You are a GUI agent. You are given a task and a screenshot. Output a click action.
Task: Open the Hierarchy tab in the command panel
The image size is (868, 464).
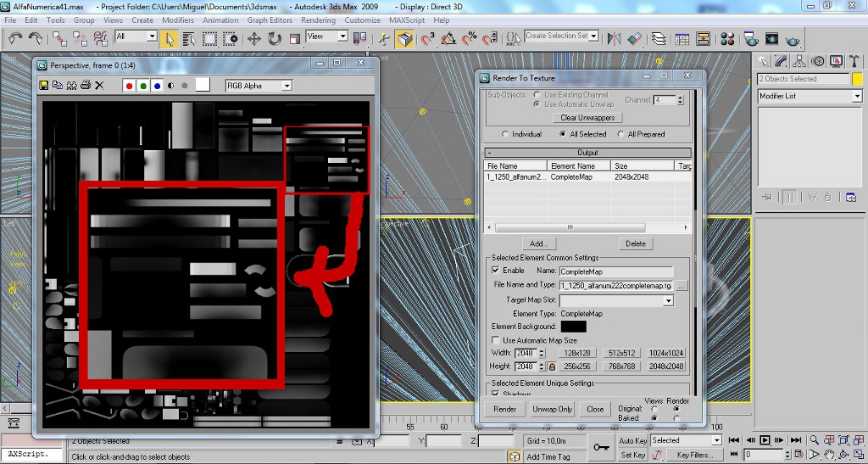point(801,61)
